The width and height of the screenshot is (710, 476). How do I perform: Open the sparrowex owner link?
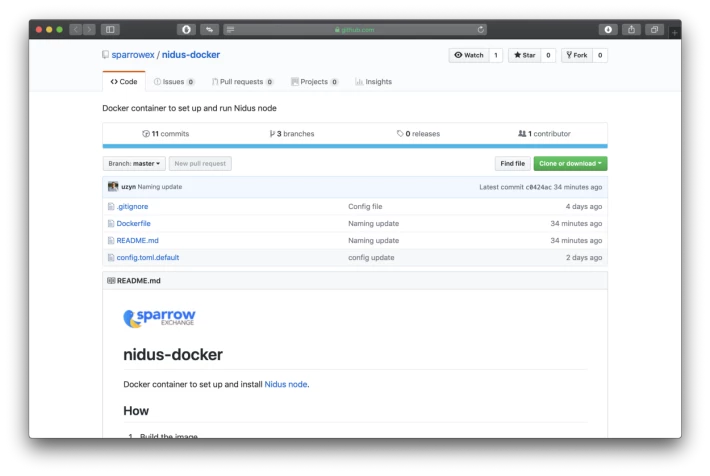(133, 55)
